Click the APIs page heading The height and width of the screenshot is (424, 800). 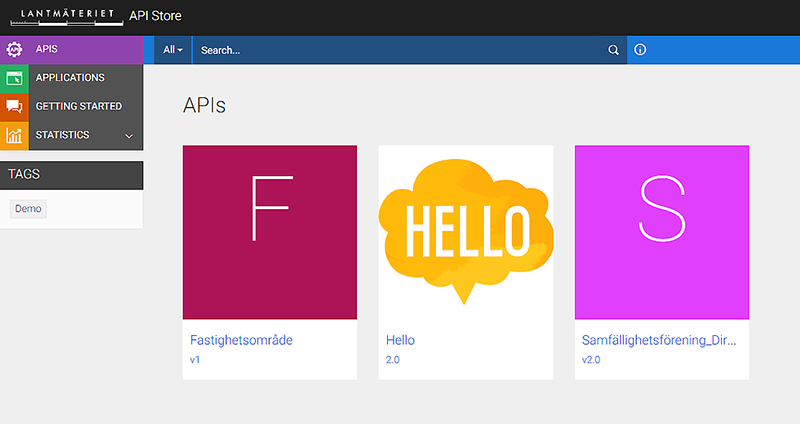[x=204, y=105]
